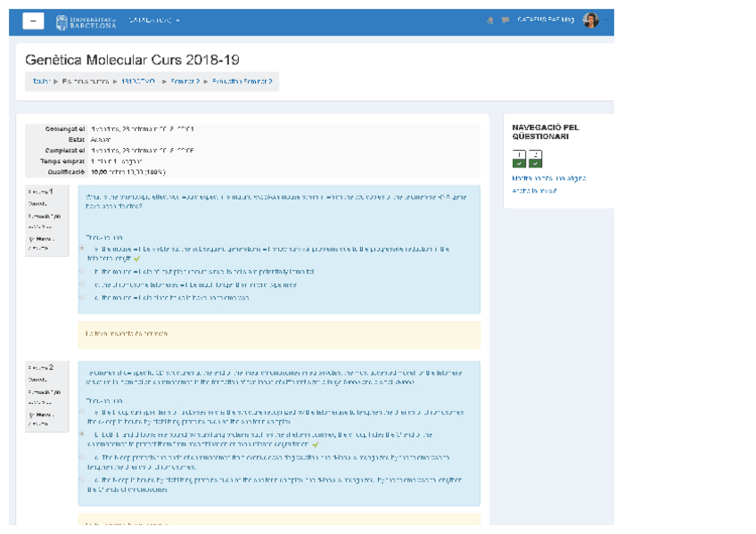The width and height of the screenshot is (756, 534).
Task: Open the Evaluation Seminar 2 breadcrumb
Action: tap(242, 81)
